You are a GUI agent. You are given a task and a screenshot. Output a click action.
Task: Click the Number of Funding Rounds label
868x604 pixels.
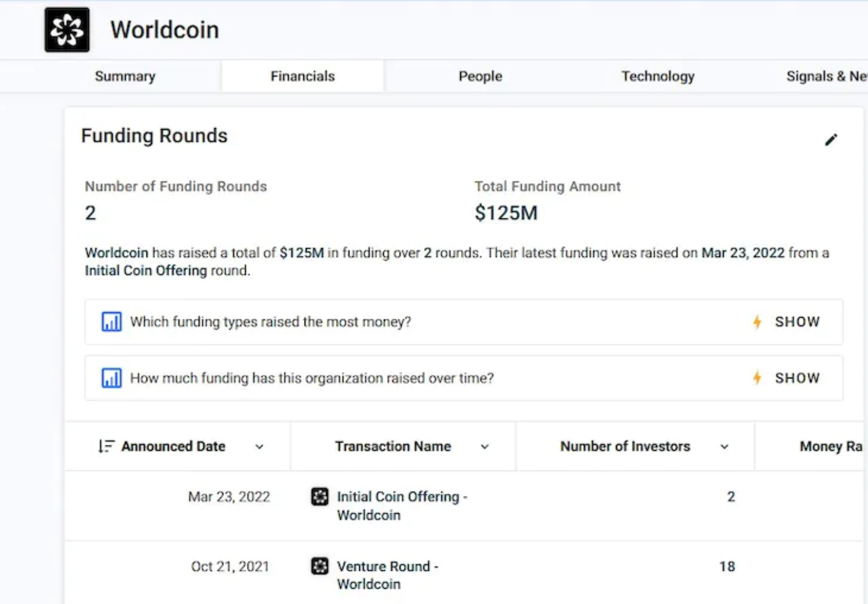(176, 186)
